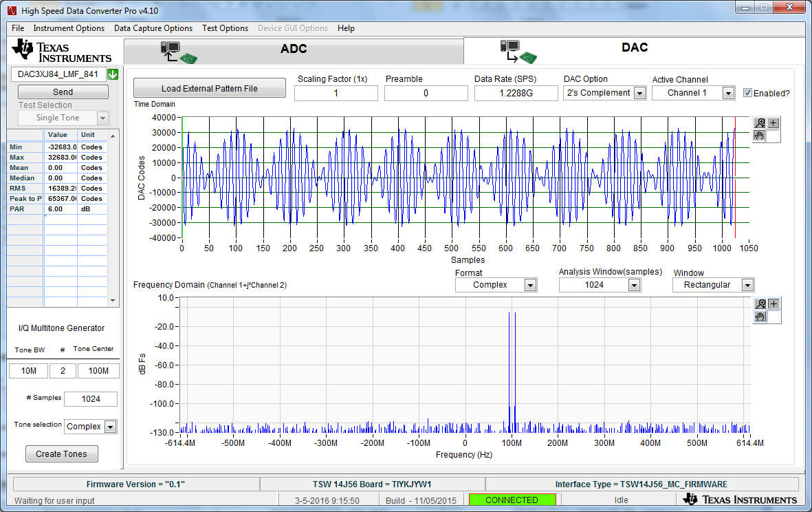Toggle the Enabled? checkbox
Screen dimensions: 812x512
[747, 93]
